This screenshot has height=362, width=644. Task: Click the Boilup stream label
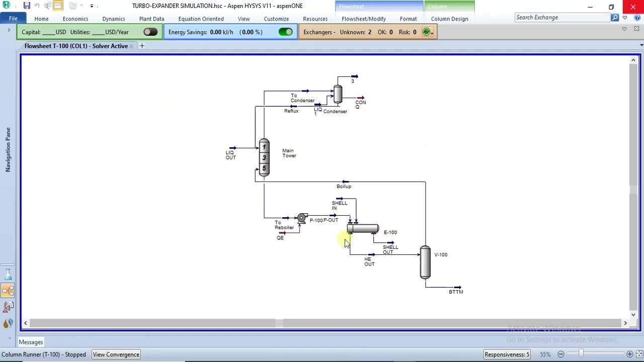[x=344, y=186]
